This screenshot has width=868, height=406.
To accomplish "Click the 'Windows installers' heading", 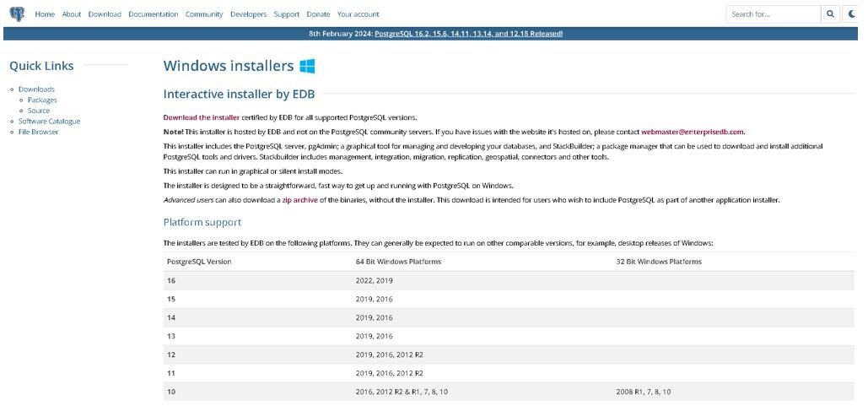I will click(228, 66).
